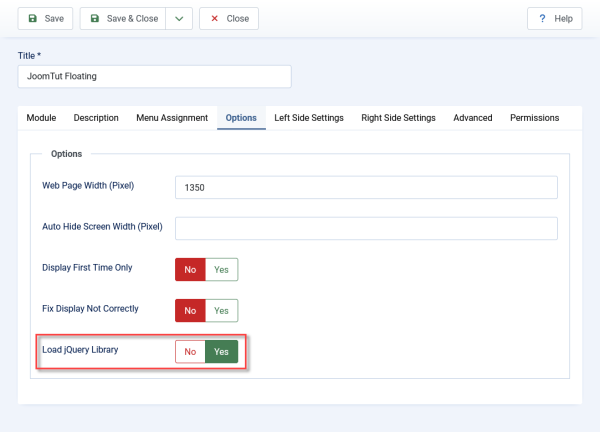This screenshot has width=600, height=432.
Task: Focus the Auto Hide Screen Width field
Action: point(366,228)
